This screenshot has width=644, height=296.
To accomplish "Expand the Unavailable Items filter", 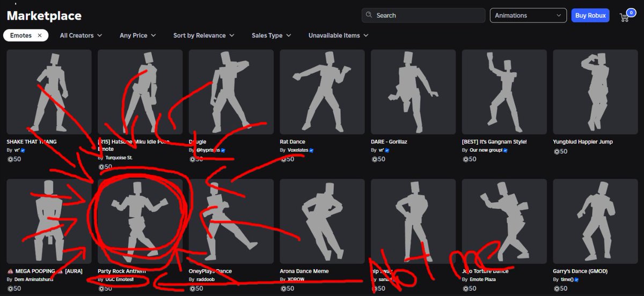I will (338, 35).
